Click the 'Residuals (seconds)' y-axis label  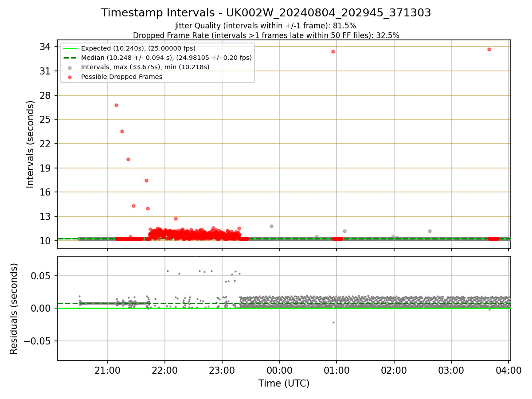pos(14,309)
